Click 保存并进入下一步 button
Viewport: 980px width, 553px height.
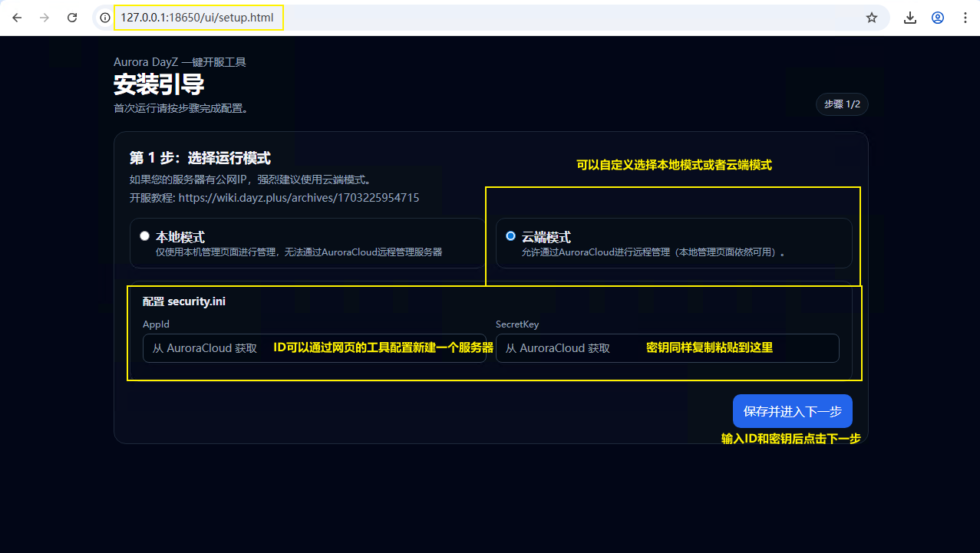point(792,411)
